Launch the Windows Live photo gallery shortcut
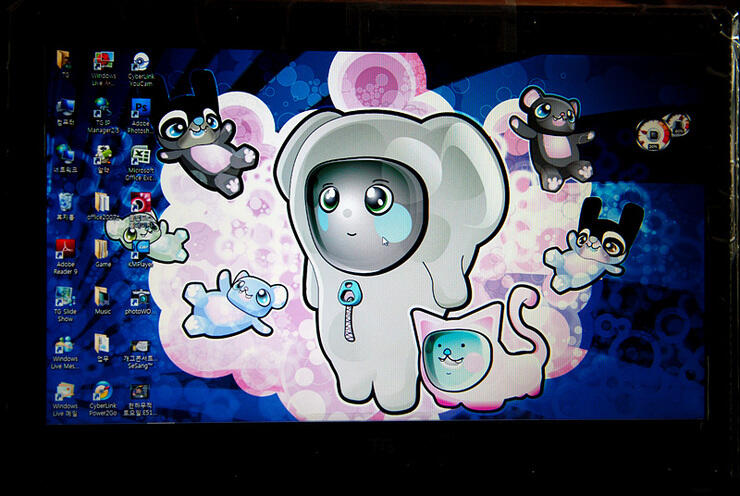This screenshot has width=740, height=496. [103, 61]
